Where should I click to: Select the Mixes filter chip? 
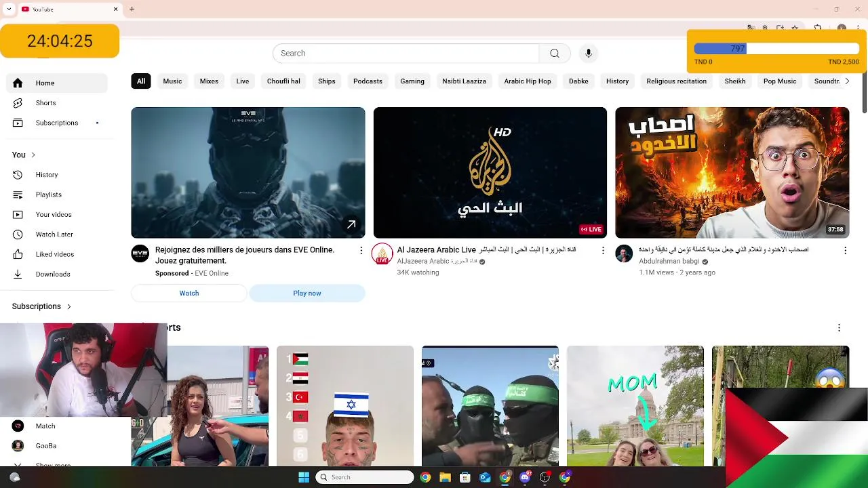click(209, 81)
